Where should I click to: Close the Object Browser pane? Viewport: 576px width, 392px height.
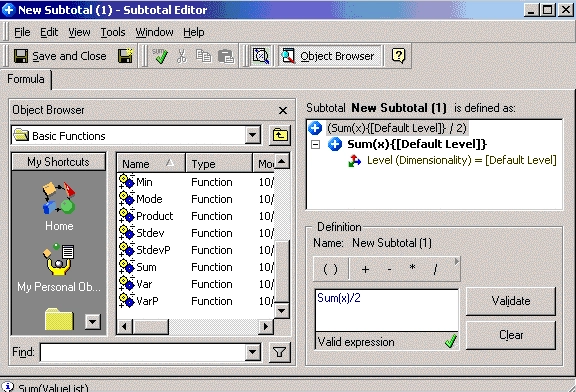point(283,110)
